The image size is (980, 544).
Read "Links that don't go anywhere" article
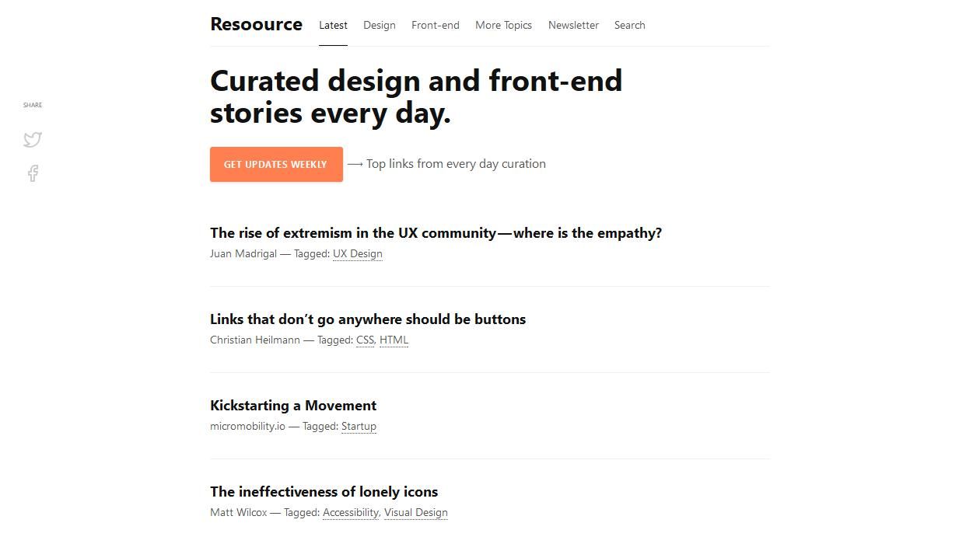[368, 319]
